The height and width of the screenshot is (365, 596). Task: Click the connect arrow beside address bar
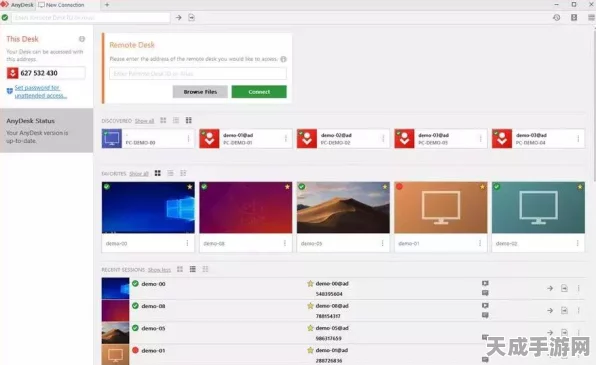[x=178, y=17]
